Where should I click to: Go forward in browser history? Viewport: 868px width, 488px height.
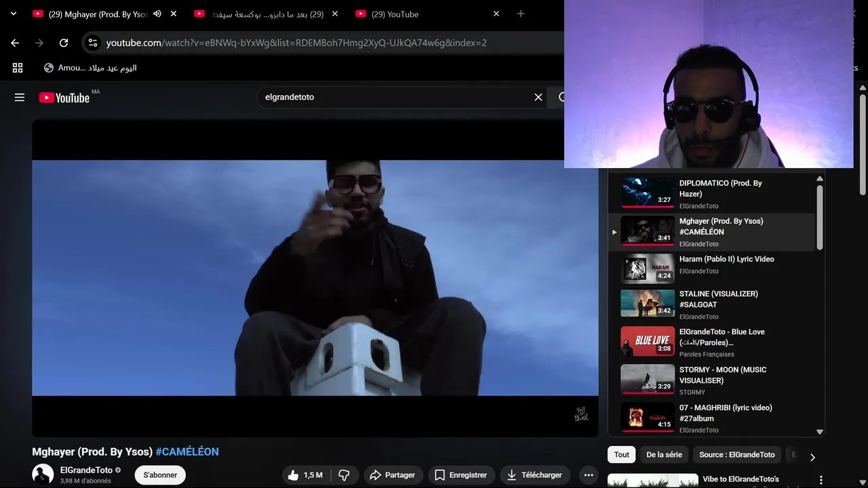coord(39,43)
